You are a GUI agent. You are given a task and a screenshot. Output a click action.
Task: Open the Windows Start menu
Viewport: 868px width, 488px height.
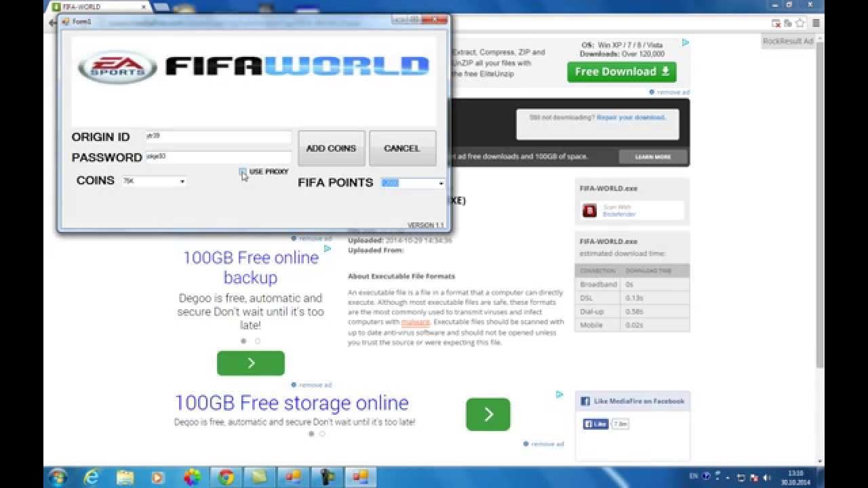(58, 477)
